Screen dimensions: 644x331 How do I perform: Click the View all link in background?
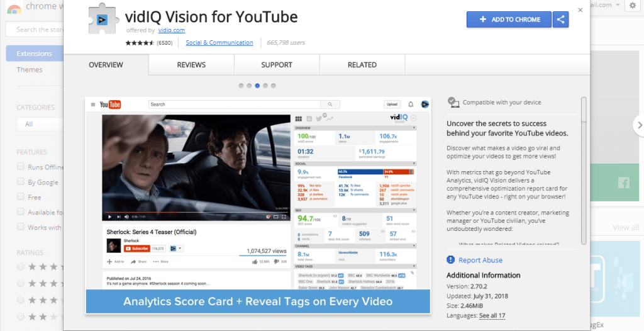626,227
